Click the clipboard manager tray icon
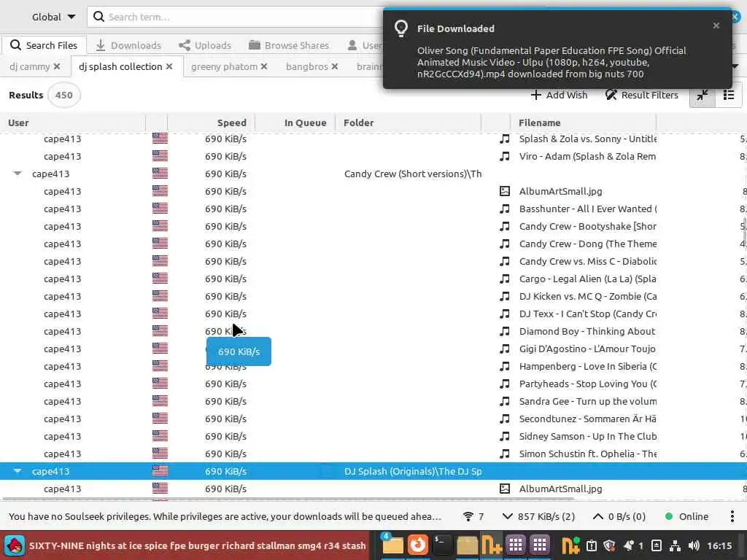747x560 pixels. (591, 545)
